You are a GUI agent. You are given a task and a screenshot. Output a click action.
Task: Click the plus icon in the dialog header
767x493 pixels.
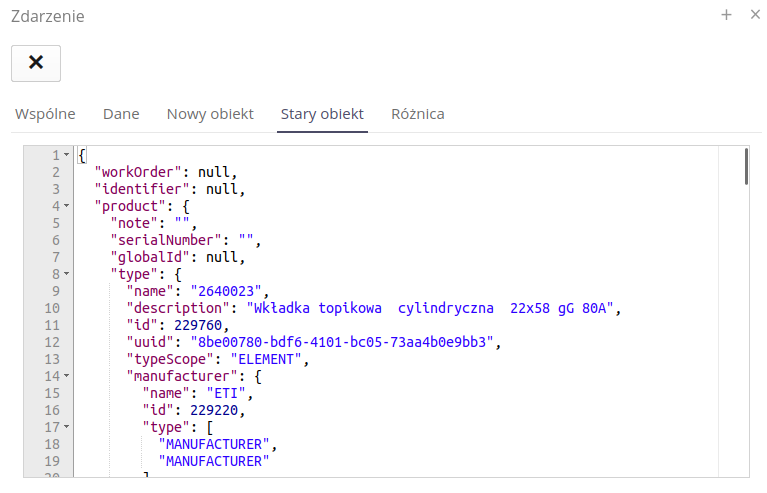(727, 15)
